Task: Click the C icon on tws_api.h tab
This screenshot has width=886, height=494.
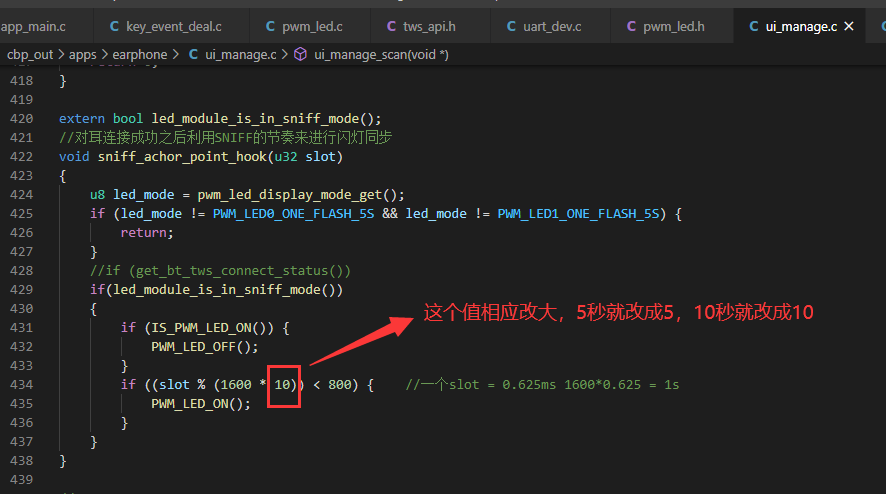Action: coord(391,27)
